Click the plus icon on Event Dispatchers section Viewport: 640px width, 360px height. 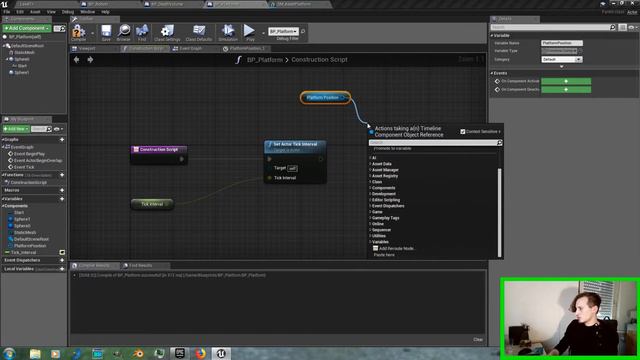pyautogui.click(x=62, y=260)
